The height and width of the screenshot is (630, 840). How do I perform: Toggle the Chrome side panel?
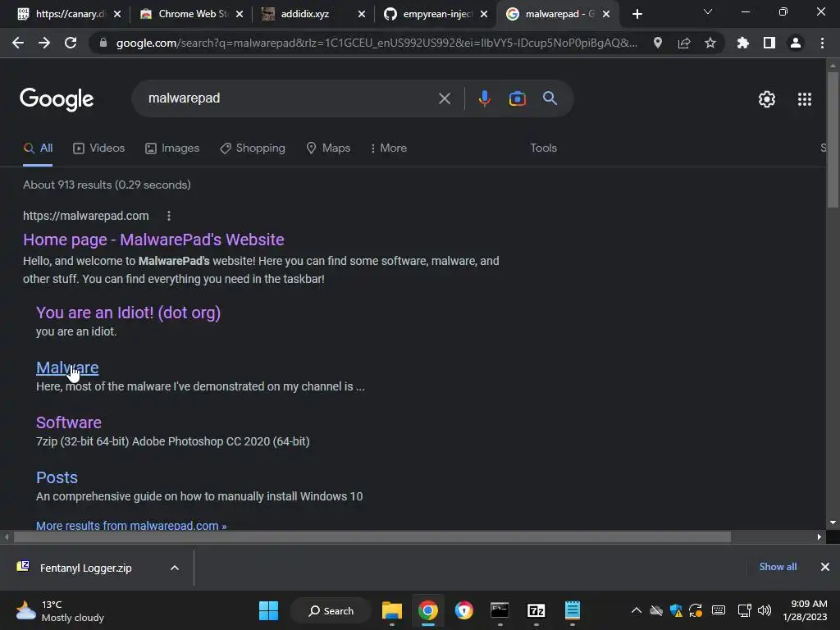[769, 43]
